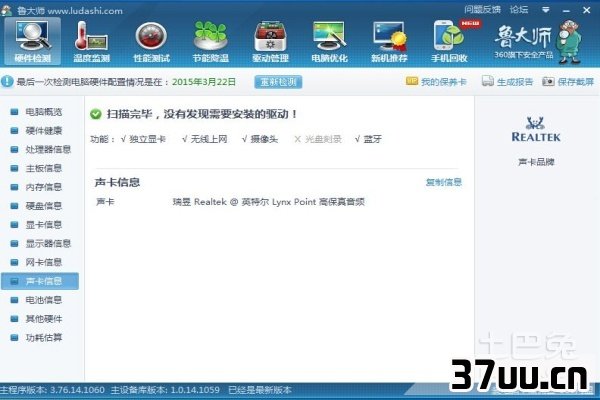Click the 生成报告 printer icon
The image size is (600, 400).
488,81
